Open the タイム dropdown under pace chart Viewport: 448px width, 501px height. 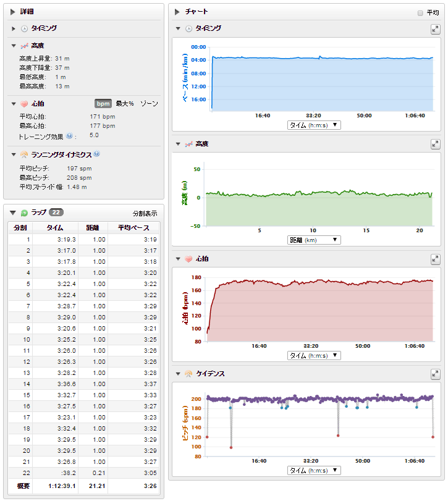point(314,125)
